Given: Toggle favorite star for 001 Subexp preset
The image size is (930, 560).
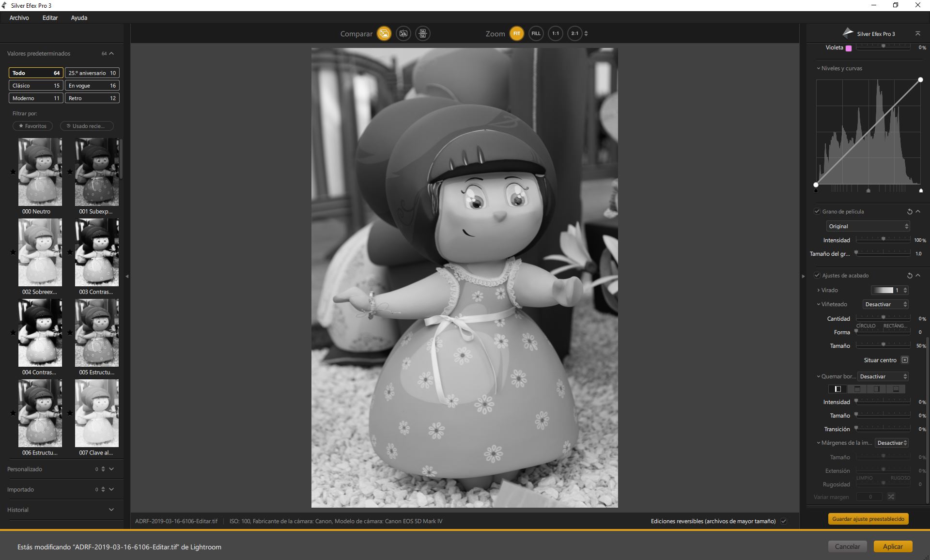Looking at the screenshot, I should click(70, 171).
